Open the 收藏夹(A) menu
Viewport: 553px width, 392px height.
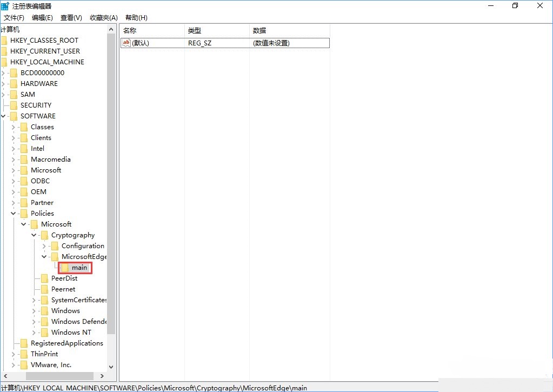[104, 18]
